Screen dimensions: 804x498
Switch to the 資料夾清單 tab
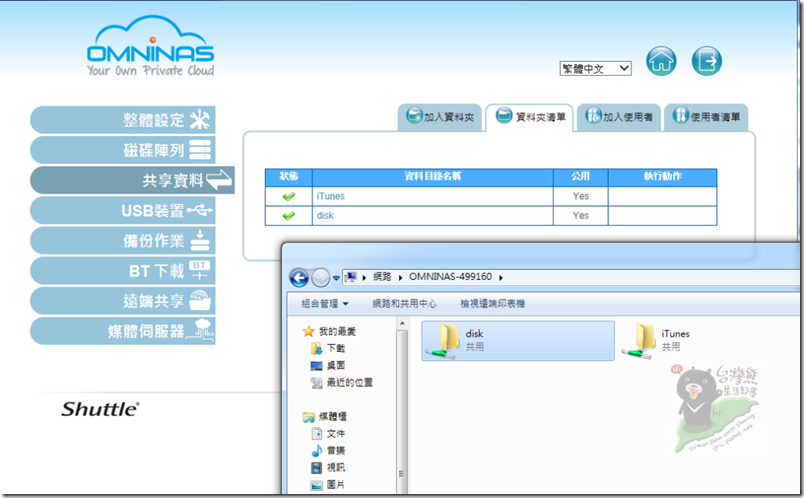pyautogui.click(x=530, y=117)
